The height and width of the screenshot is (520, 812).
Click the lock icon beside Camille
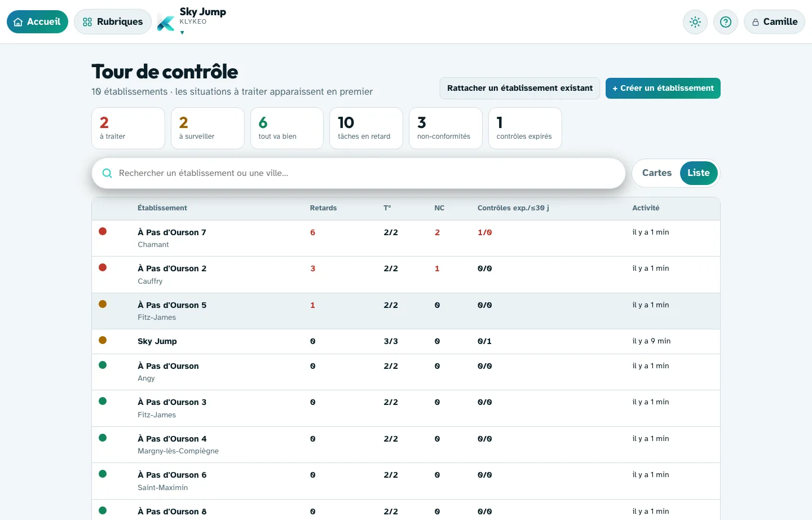coord(756,22)
